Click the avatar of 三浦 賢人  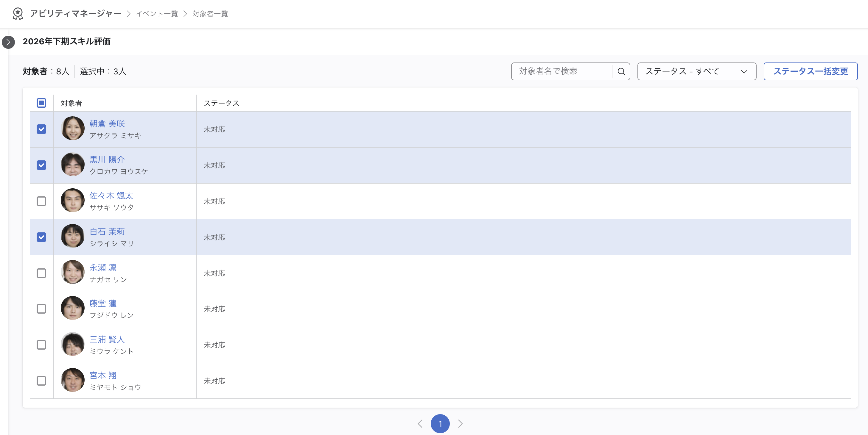click(73, 344)
